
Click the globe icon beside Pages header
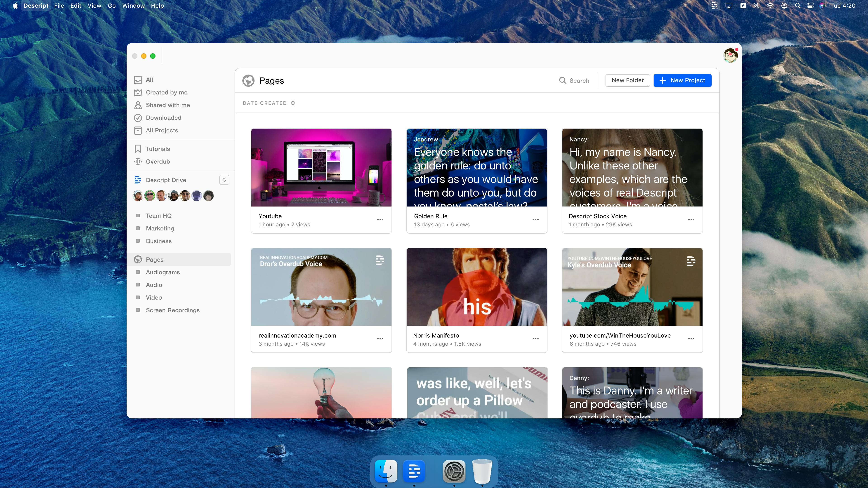point(248,80)
